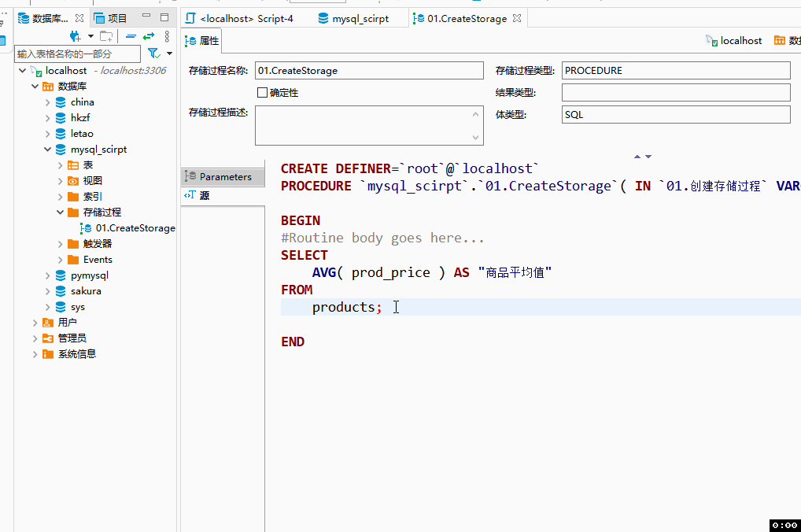801x532 pixels.
Task: Click the END keyword in source
Action: click(x=293, y=342)
